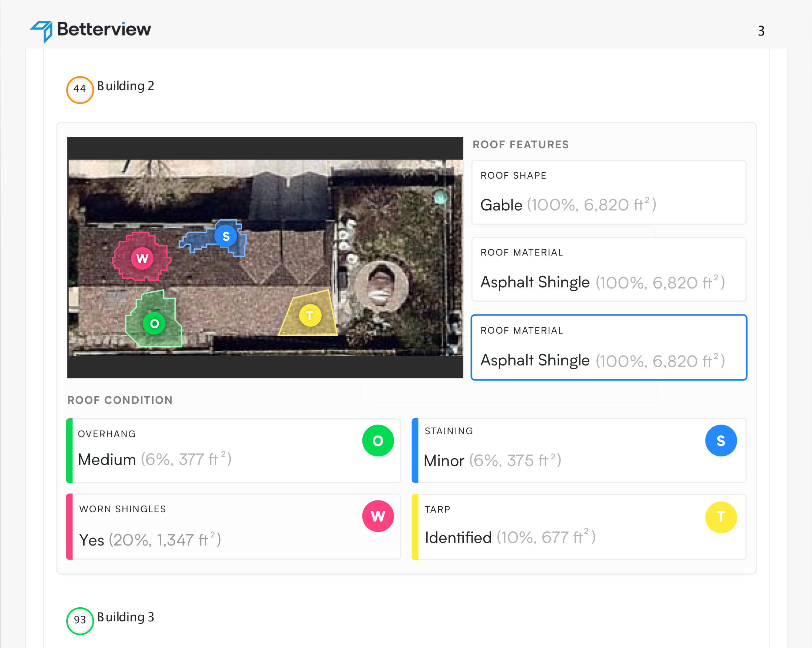Click the blue S icon in Staining card
Screen dimensions: 812x648
coord(721,441)
